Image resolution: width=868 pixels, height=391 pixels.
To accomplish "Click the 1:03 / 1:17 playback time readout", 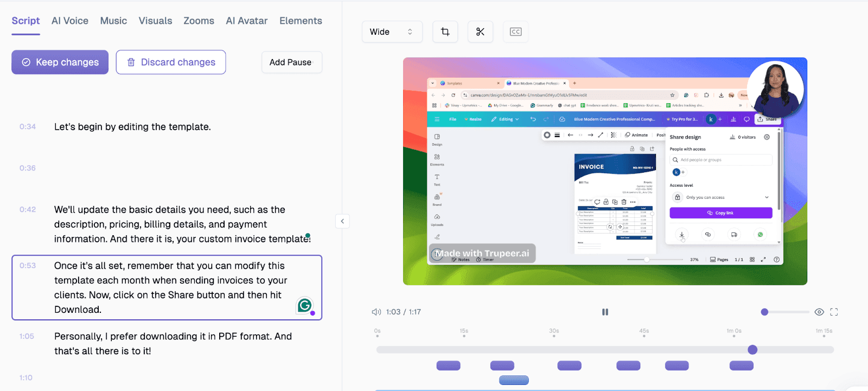I will point(404,312).
